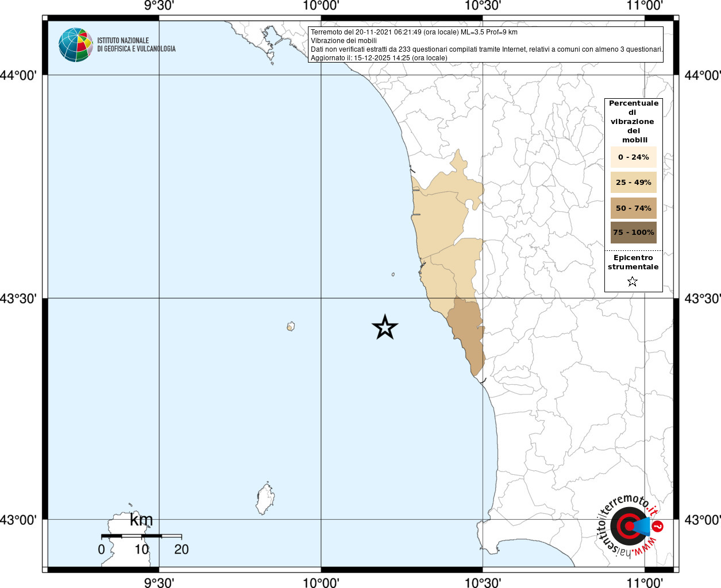The width and height of the screenshot is (721, 588).
Task: Click 'ISTITUTO NAZIONALE DI GEOFISICA E VULCANOLOGIA' text
Action: (136, 45)
